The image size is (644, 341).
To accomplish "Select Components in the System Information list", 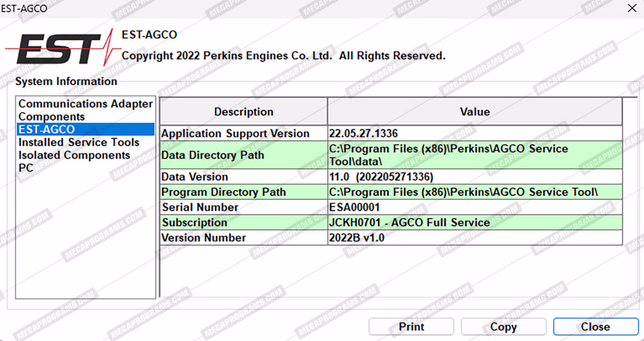I will pyautogui.click(x=51, y=116).
